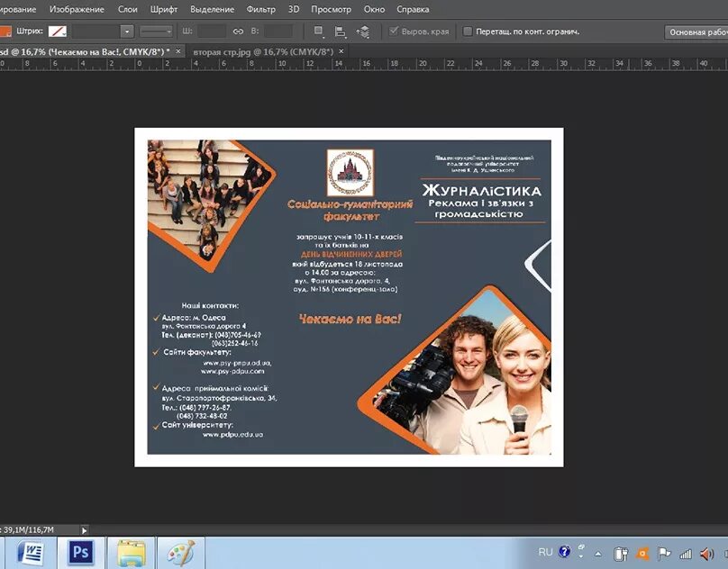This screenshot has height=569, width=728.
Task: Switch to the вторая стр.jpg tab
Action: point(263,51)
